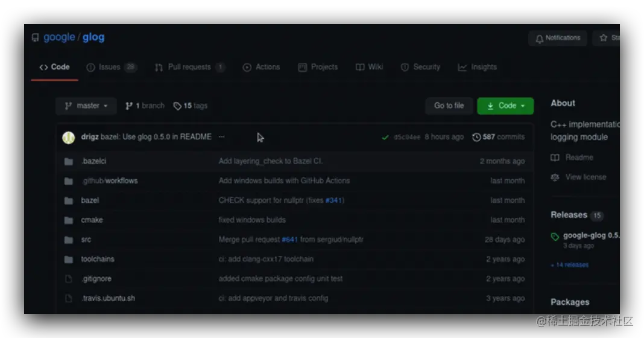Click the src folder icon
This screenshot has width=644, height=338.
click(x=69, y=240)
